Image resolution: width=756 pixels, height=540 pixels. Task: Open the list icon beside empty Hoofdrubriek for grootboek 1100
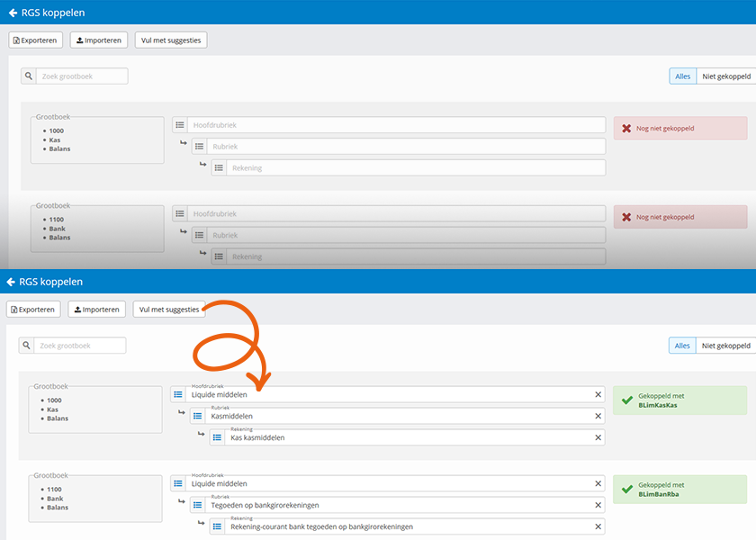tap(180, 213)
